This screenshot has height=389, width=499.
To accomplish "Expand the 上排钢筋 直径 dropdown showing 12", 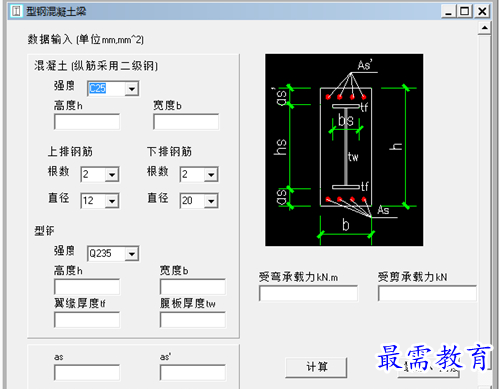I will [x=112, y=201].
